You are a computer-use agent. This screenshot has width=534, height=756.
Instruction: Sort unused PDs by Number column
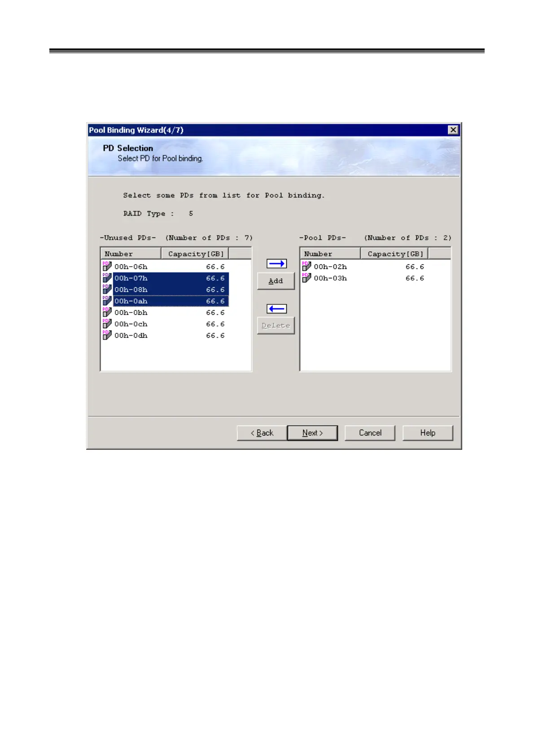pyautogui.click(x=131, y=254)
